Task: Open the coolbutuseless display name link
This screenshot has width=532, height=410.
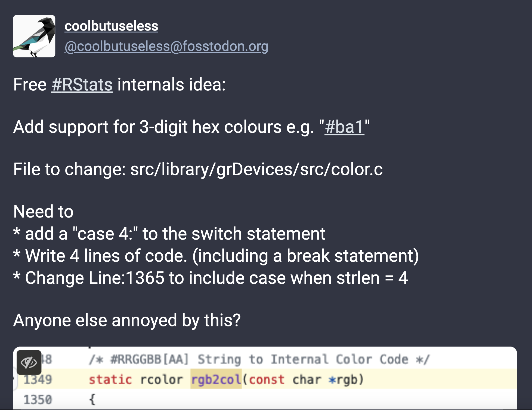Action: coord(111,26)
